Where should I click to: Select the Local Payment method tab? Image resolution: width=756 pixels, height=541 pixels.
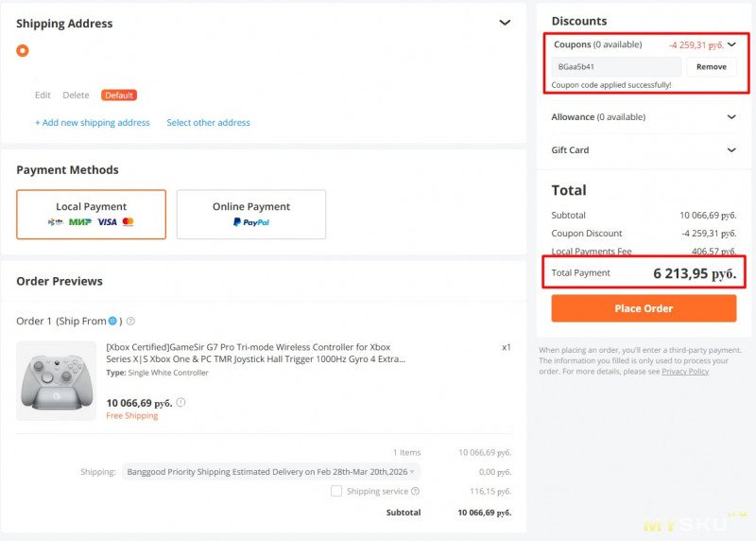[91, 214]
